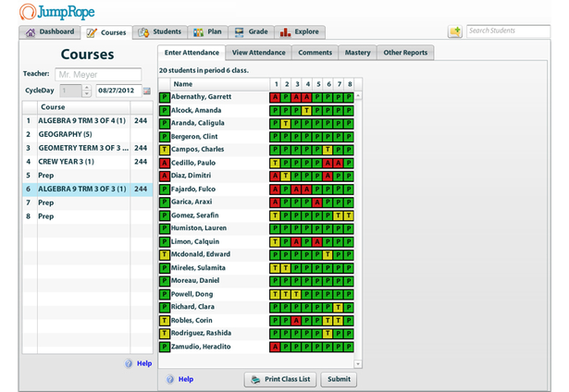Viewport: 569px width, 392px height.
Task: Click the help question icon under attendance list
Action: (x=170, y=379)
